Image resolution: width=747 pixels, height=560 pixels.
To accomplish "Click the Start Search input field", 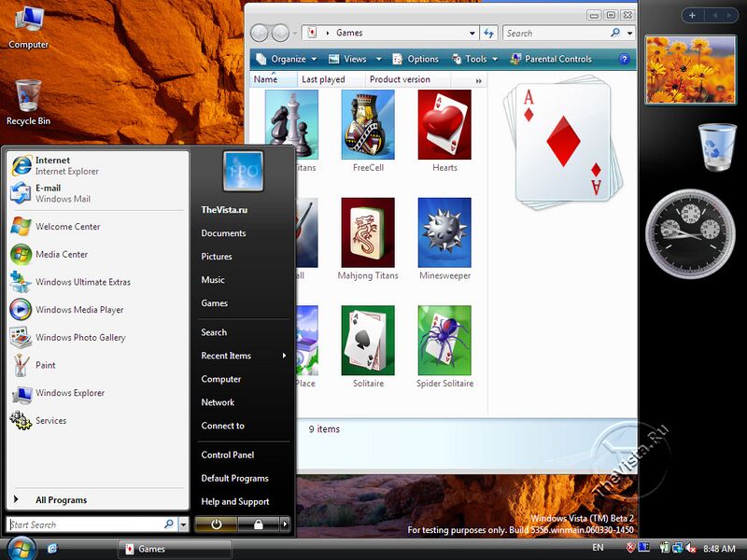I will coord(84,525).
